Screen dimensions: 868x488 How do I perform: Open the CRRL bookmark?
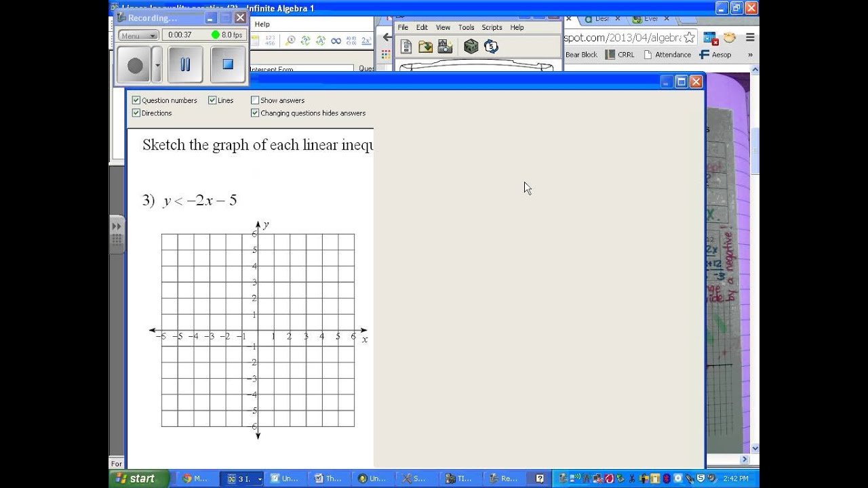pos(620,55)
